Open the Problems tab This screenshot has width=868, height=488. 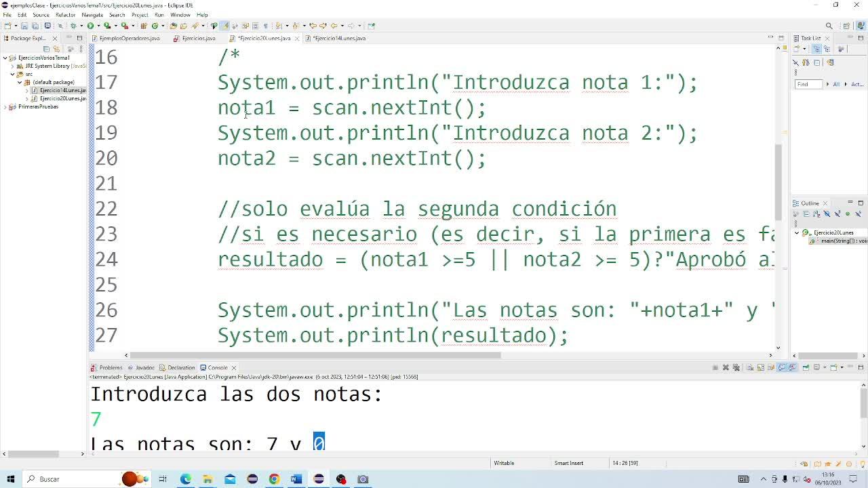pos(107,367)
